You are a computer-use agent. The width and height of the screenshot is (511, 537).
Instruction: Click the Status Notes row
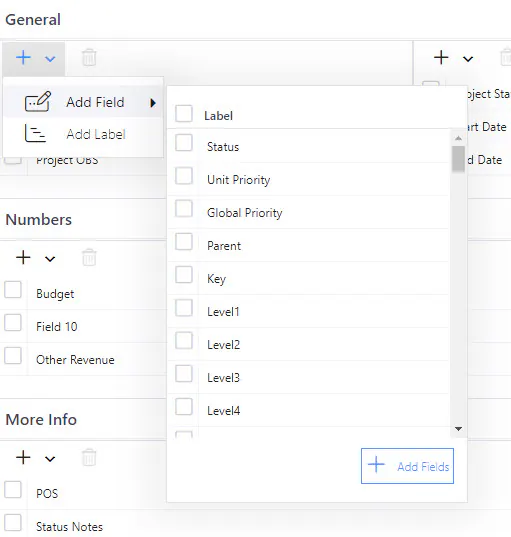[83, 524]
